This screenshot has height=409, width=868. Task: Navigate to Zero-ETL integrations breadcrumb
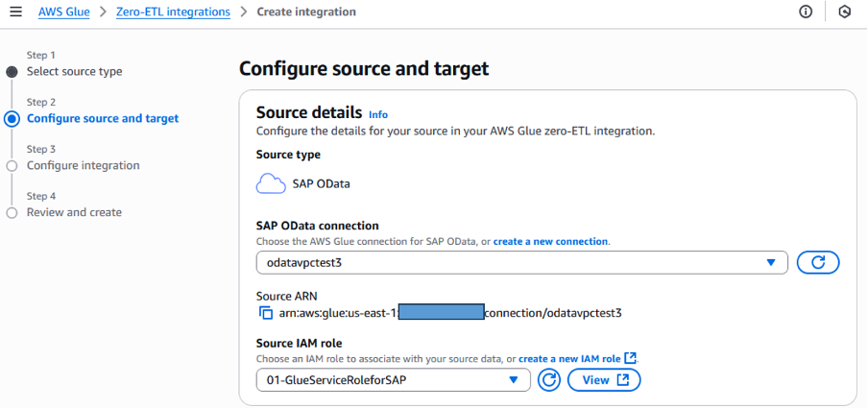point(174,12)
